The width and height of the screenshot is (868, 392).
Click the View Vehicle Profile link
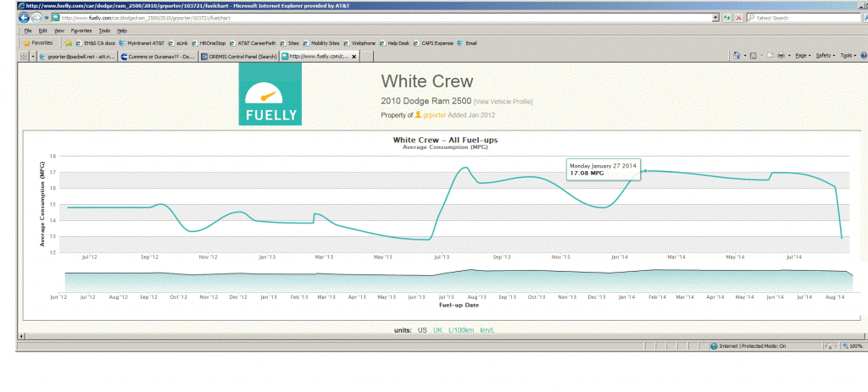tap(504, 102)
